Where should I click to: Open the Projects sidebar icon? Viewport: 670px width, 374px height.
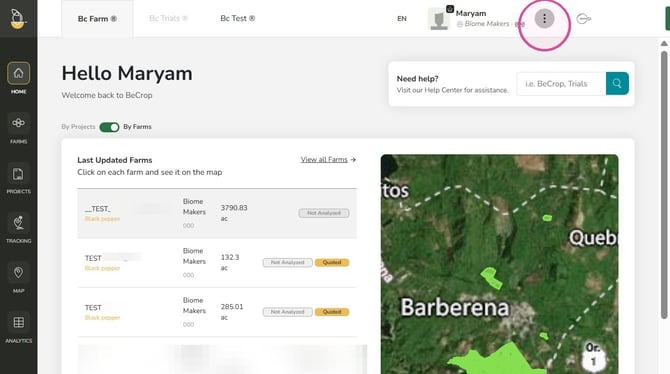18,174
